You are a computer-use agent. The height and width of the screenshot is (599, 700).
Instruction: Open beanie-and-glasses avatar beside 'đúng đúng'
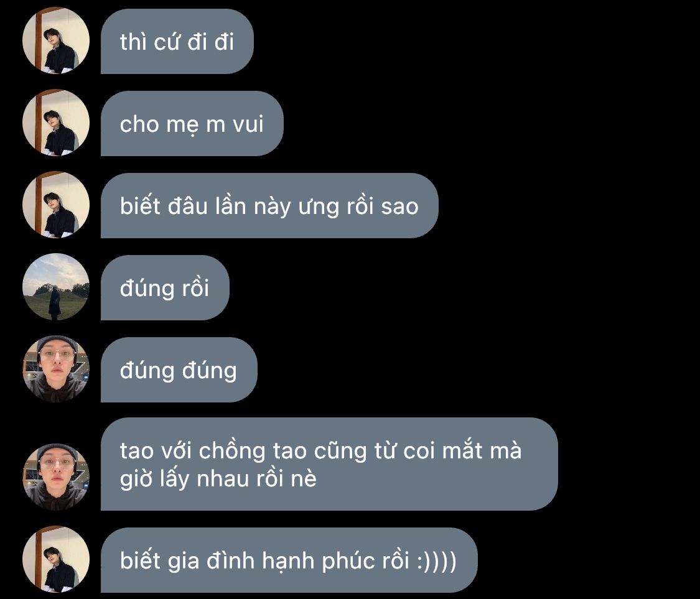click(x=56, y=369)
